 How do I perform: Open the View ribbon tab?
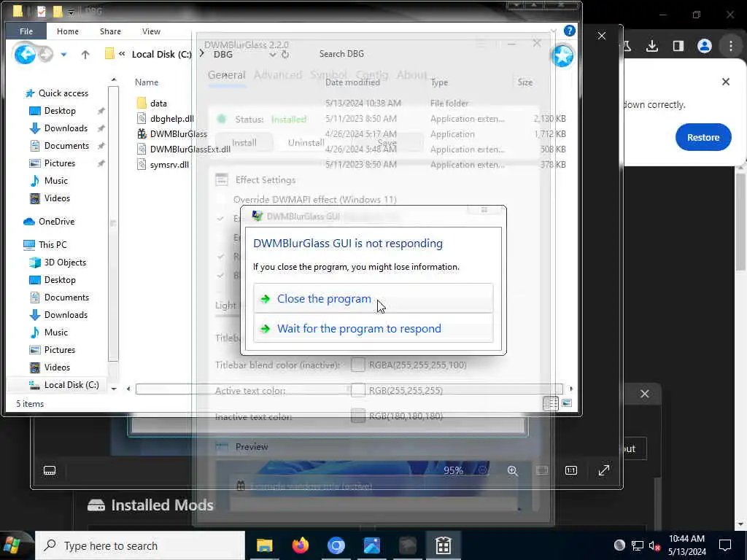click(151, 31)
